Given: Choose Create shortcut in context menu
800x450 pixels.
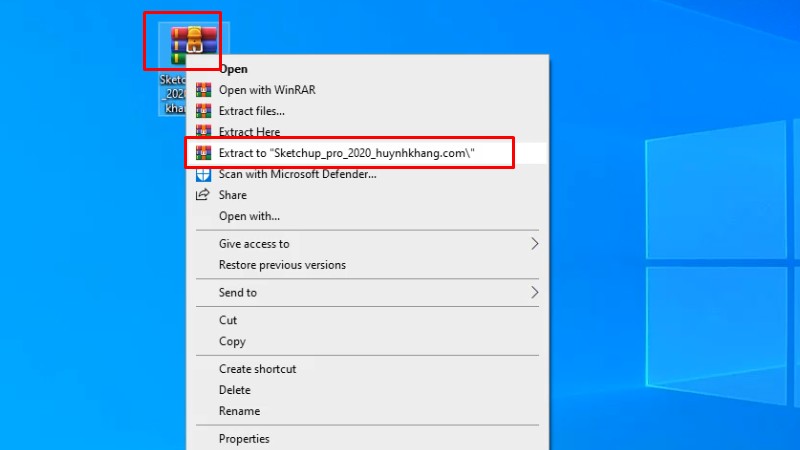Looking at the screenshot, I should (257, 369).
